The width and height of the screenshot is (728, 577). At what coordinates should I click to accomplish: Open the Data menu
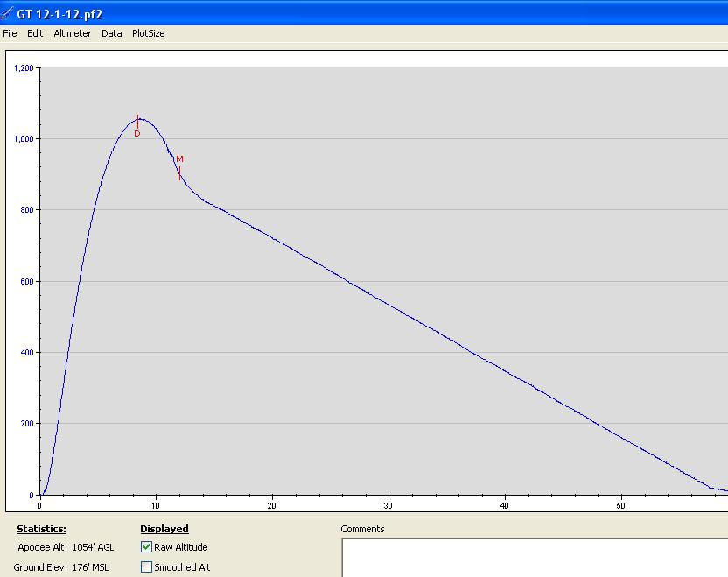[x=111, y=33]
